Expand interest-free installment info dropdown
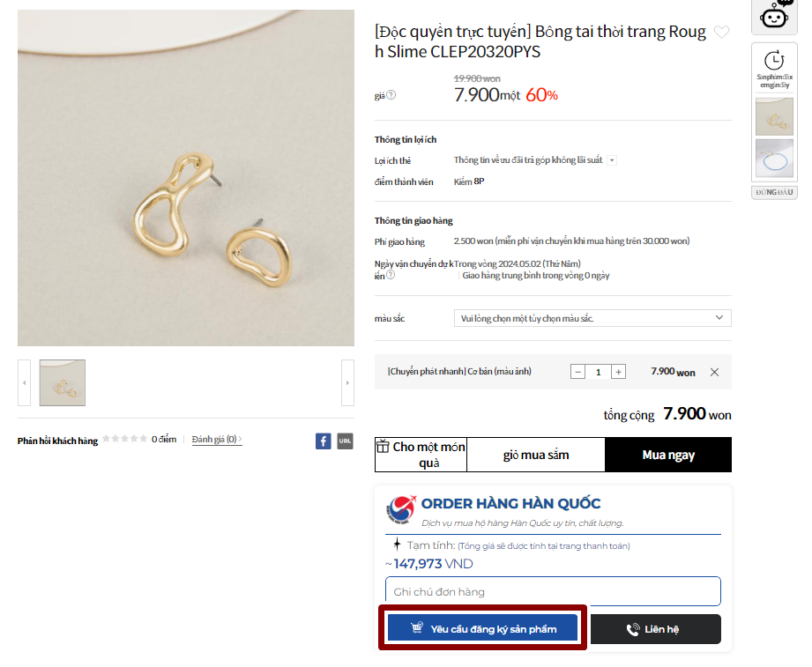 click(x=612, y=160)
